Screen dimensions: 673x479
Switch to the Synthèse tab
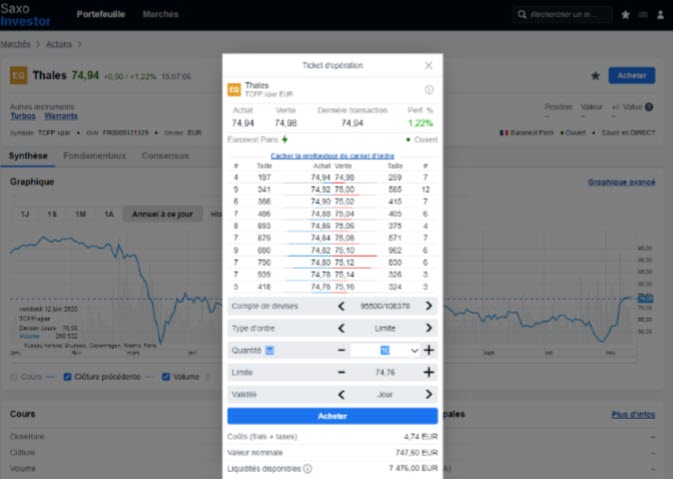click(28, 156)
